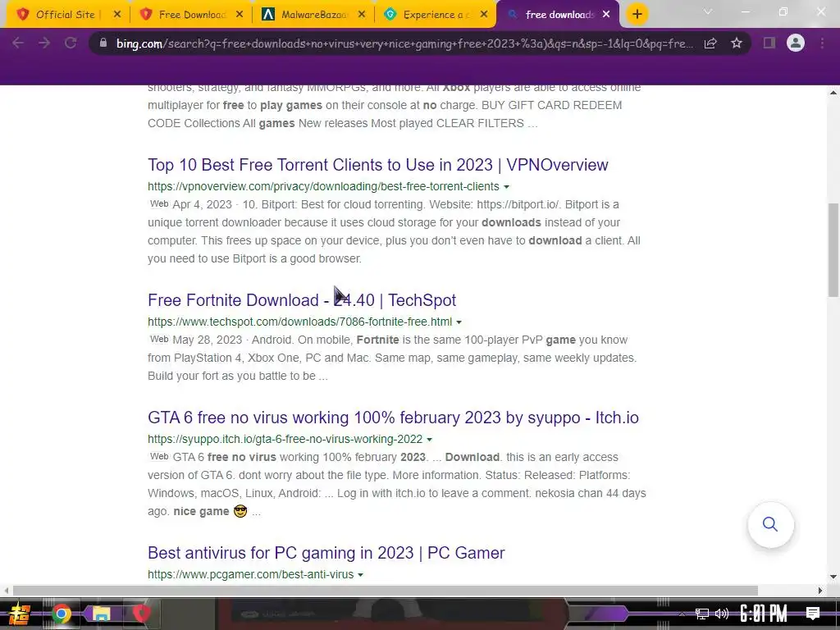Reload the Bing search page
This screenshot has height=630, width=840.
[71, 43]
